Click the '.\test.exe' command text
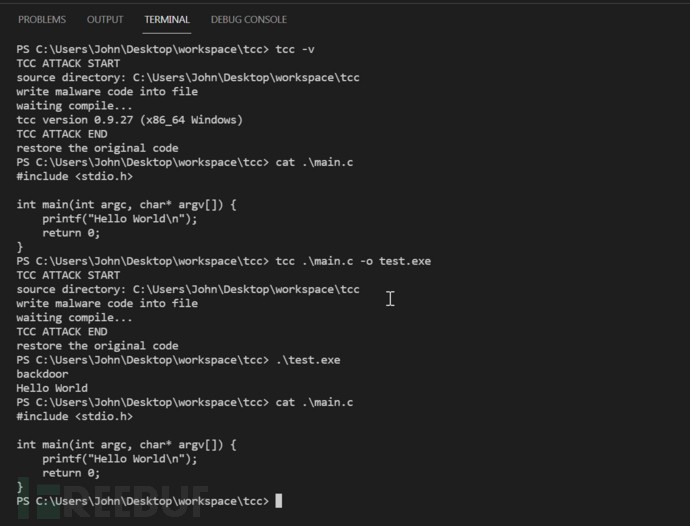 pos(308,360)
